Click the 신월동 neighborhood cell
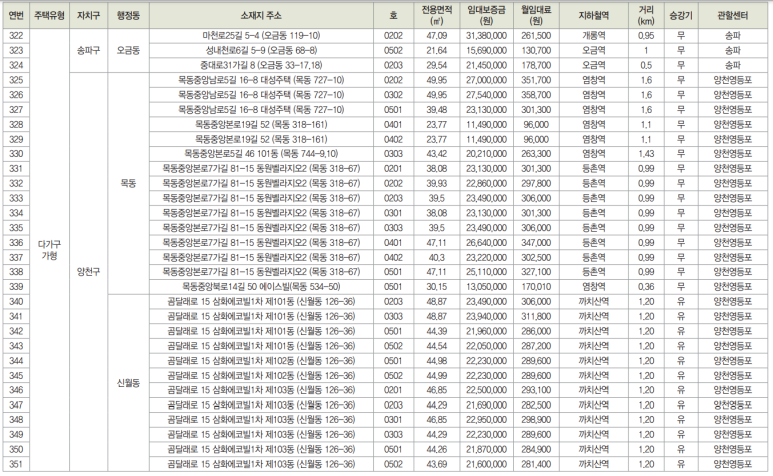773x476 pixels. click(x=128, y=383)
